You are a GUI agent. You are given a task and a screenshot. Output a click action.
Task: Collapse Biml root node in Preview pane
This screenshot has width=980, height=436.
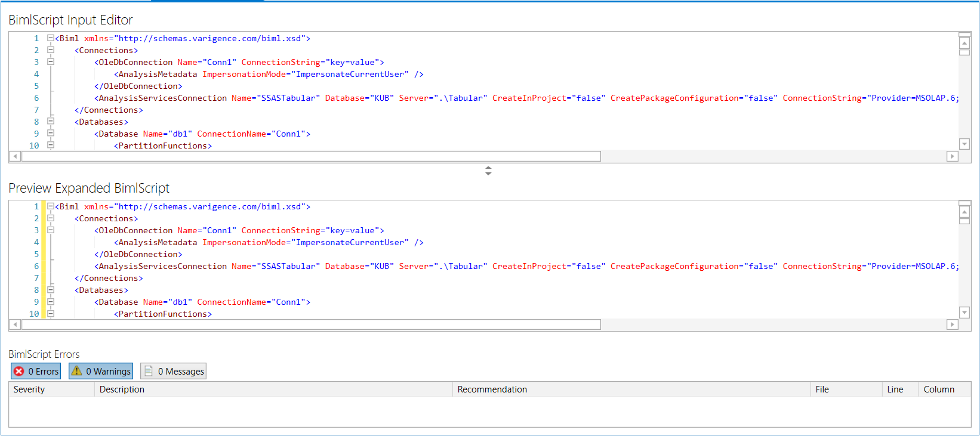point(51,206)
